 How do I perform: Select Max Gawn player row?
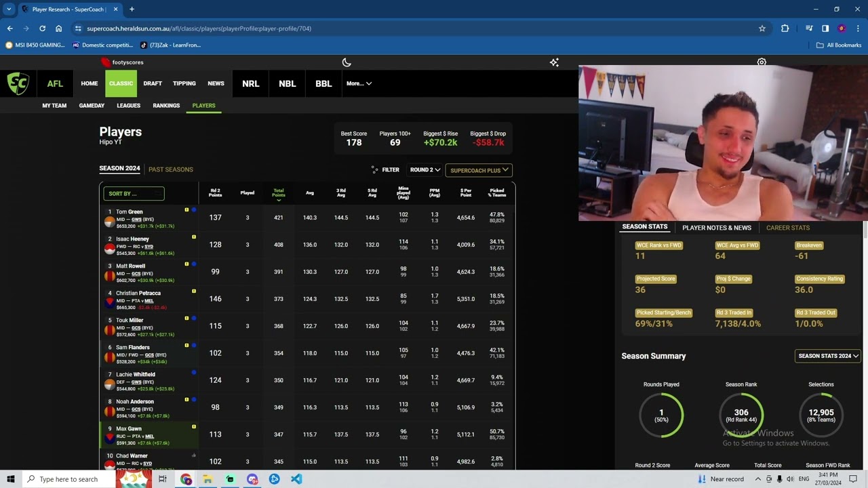tap(307, 434)
